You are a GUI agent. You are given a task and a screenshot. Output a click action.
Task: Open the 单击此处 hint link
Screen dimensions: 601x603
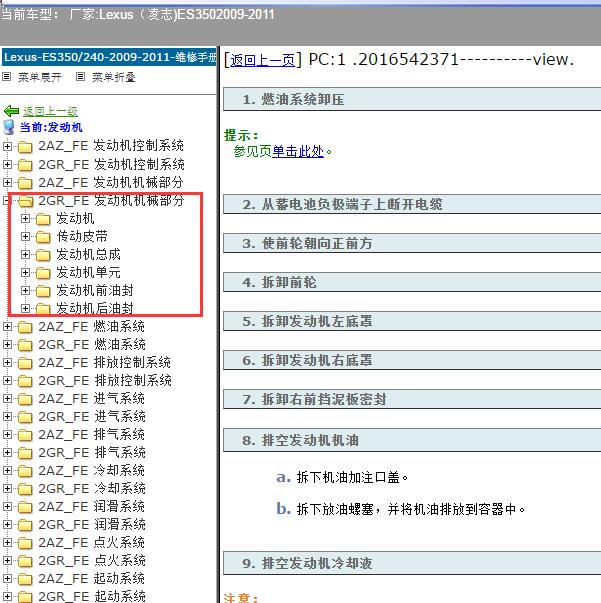(298, 151)
